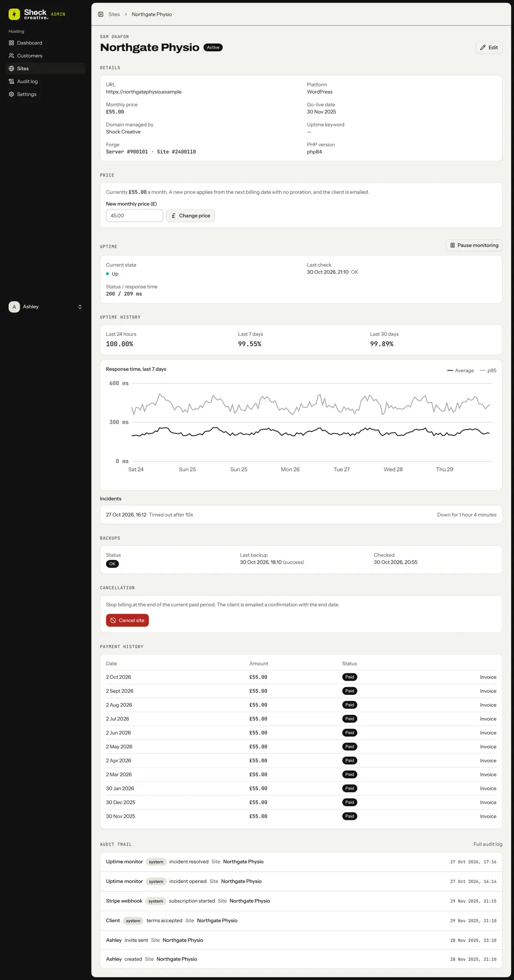Open invoice for 2 Oct 2026

click(488, 677)
